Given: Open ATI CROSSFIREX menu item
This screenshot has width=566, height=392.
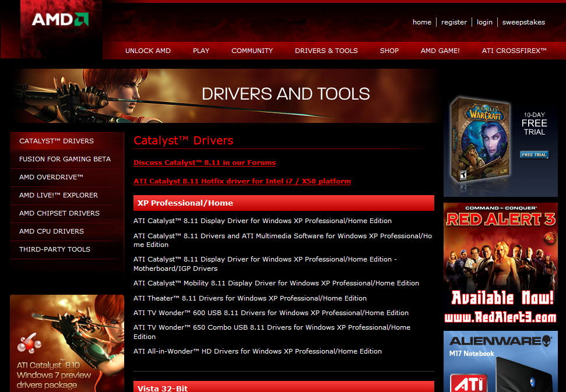Looking at the screenshot, I should click(x=514, y=51).
